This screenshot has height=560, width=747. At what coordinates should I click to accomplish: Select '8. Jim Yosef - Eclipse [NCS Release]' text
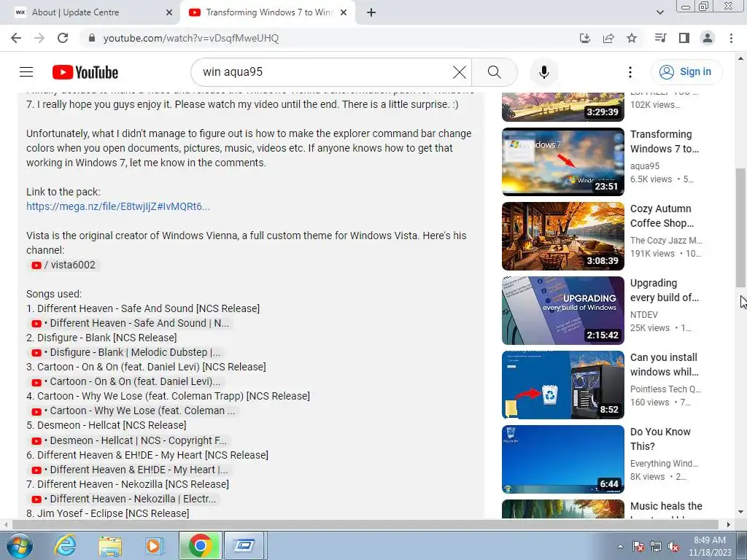point(108,513)
